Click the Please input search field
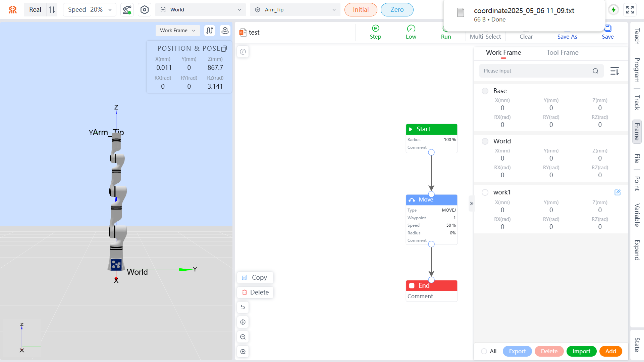Screen dimensions: 644x362 pos(537,71)
